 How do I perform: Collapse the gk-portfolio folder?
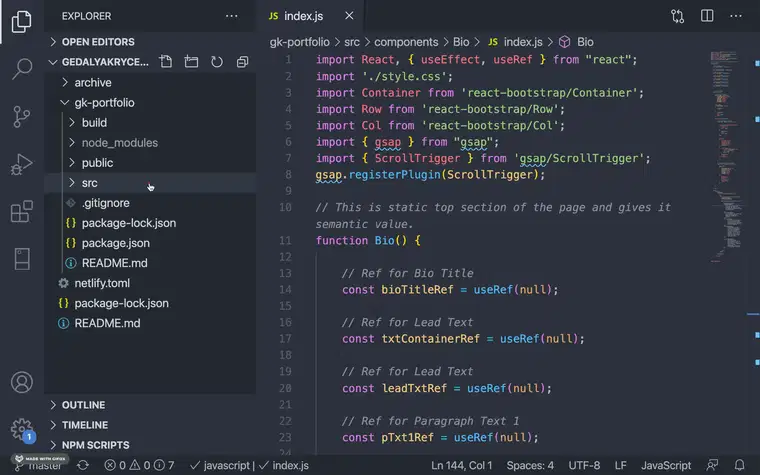click(150, 102)
